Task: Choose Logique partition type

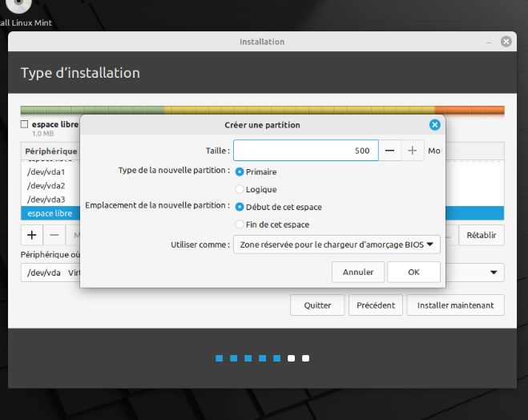Action: 256,189
